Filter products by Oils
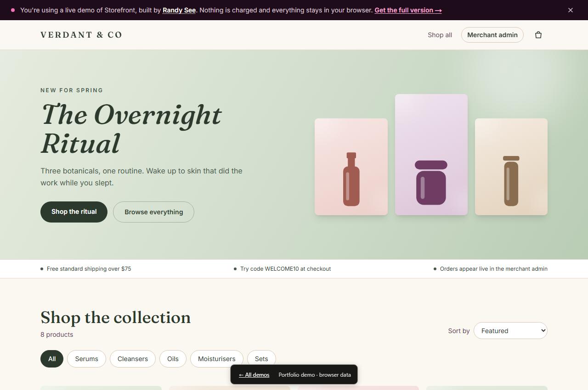The image size is (588, 390). pyautogui.click(x=173, y=359)
